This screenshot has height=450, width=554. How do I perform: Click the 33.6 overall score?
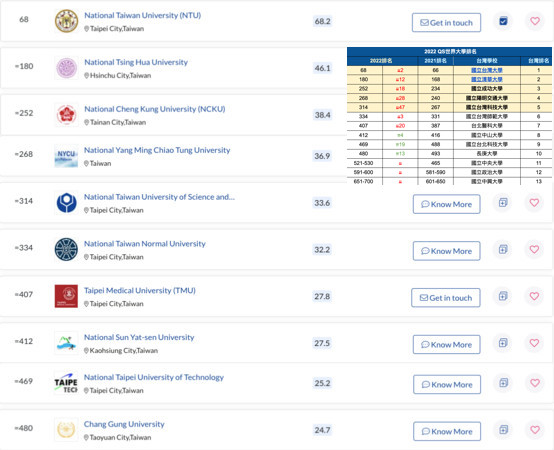coord(322,203)
